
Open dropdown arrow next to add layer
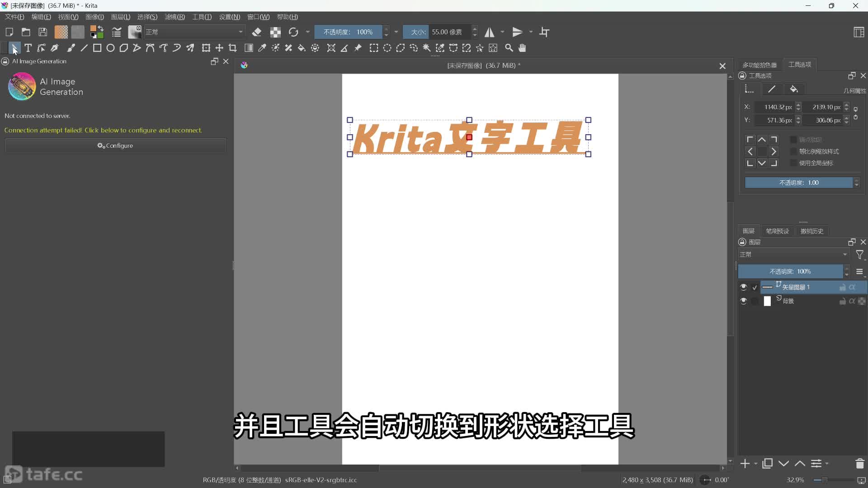756,464
